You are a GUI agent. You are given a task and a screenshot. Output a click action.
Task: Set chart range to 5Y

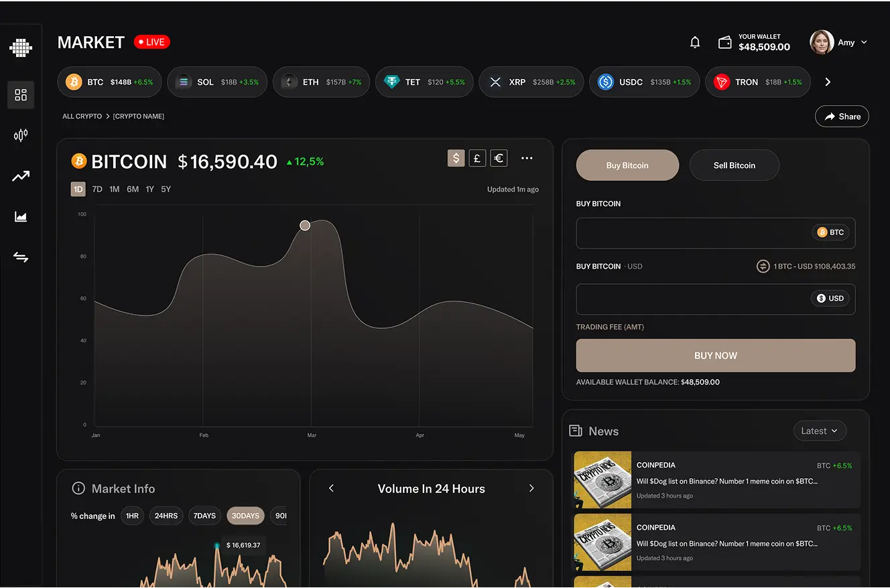tap(166, 190)
